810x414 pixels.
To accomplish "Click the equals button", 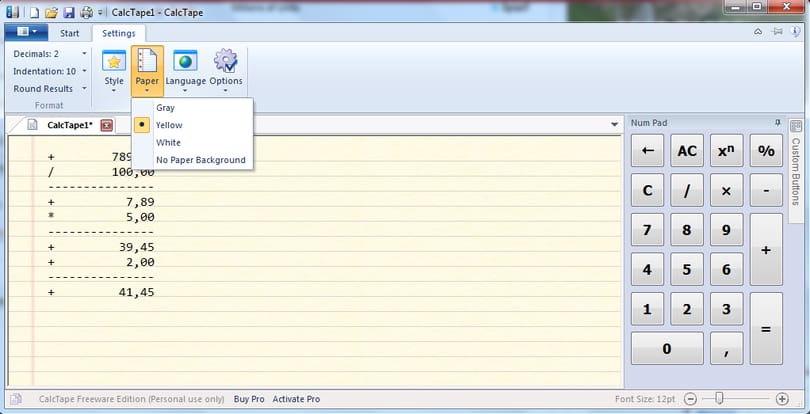I will click(766, 329).
